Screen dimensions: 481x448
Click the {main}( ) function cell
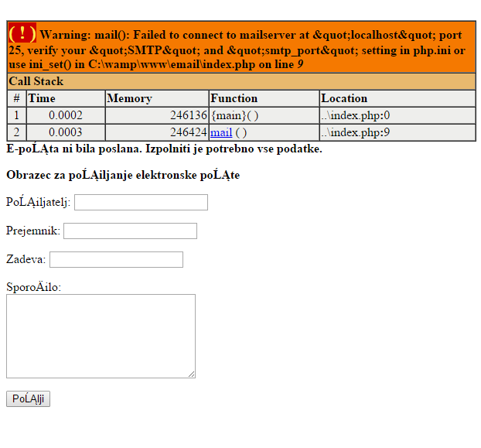234,115
